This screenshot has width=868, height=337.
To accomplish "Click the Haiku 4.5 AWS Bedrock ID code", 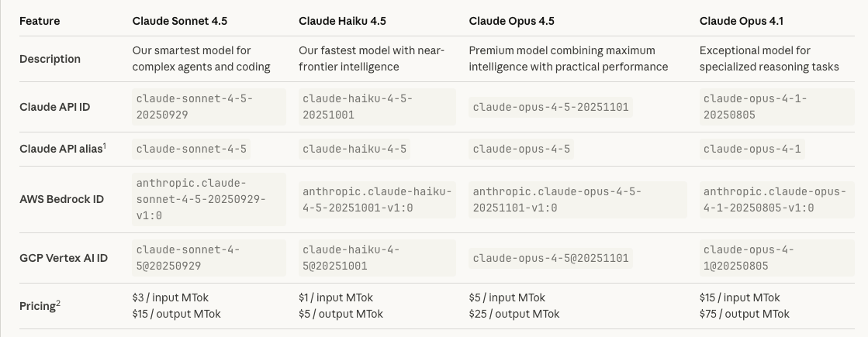I will coord(376,199).
